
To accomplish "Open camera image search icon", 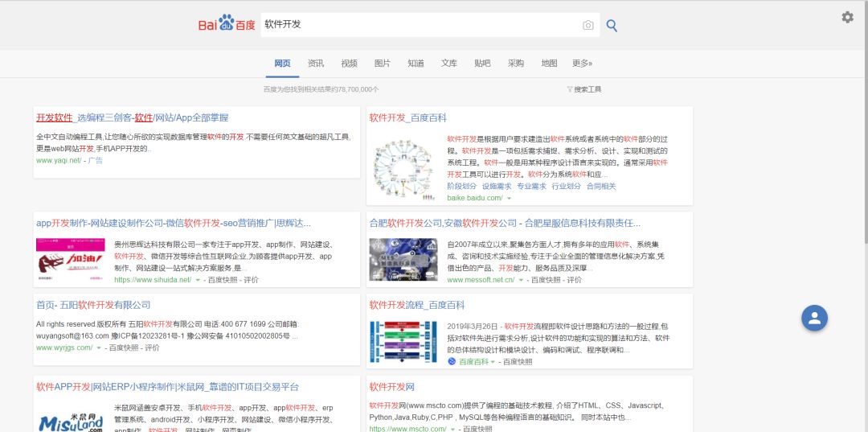I will 588,26.
